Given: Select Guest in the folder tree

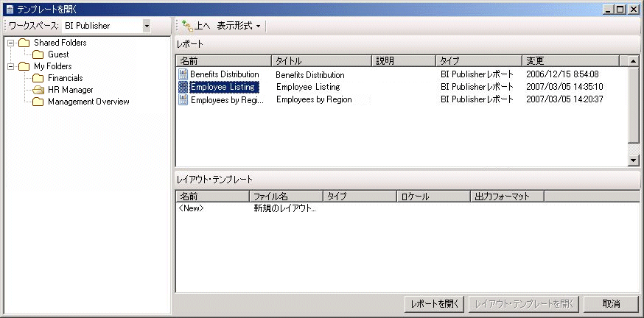Looking at the screenshot, I should click(x=58, y=54).
